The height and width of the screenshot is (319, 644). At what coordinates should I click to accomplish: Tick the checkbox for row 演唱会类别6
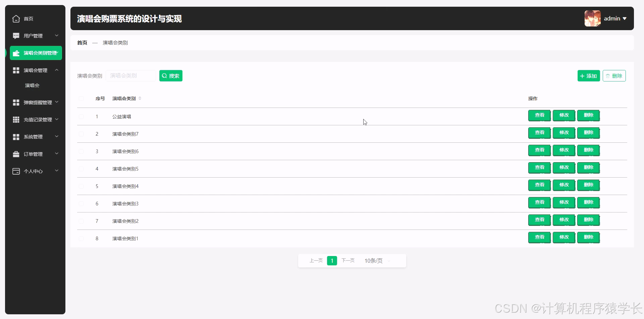[81, 151]
